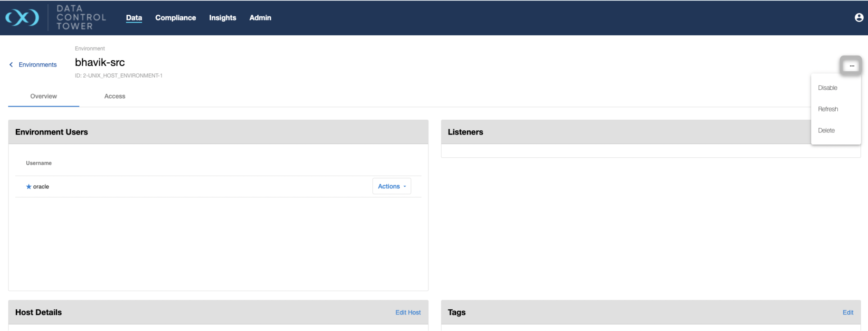This screenshot has height=331, width=868.
Task: Click Edit in the Tags panel
Action: [848, 312]
